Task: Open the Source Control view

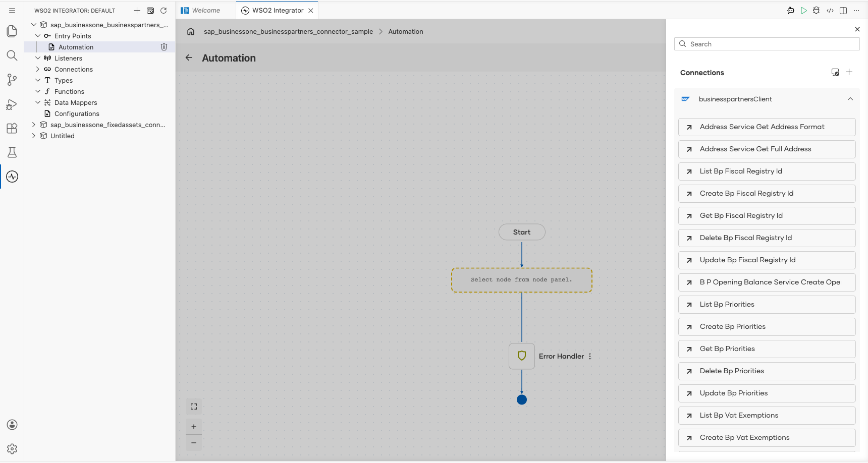Action: (x=12, y=80)
